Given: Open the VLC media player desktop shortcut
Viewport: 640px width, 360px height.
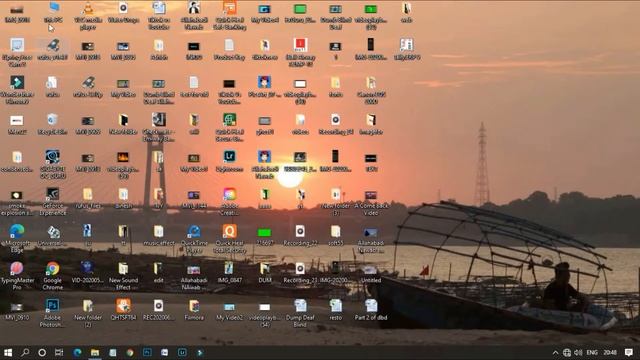Looking at the screenshot, I should (x=88, y=15).
